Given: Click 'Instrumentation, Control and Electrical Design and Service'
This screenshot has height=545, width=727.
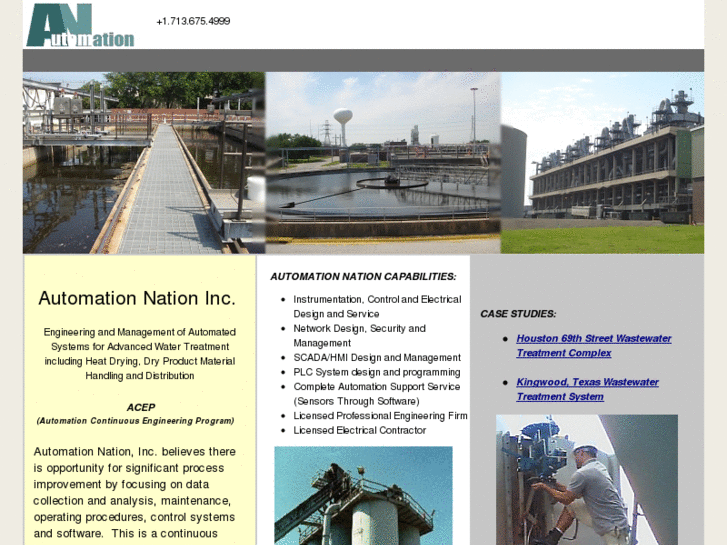Looking at the screenshot, I should pos(377,307).
